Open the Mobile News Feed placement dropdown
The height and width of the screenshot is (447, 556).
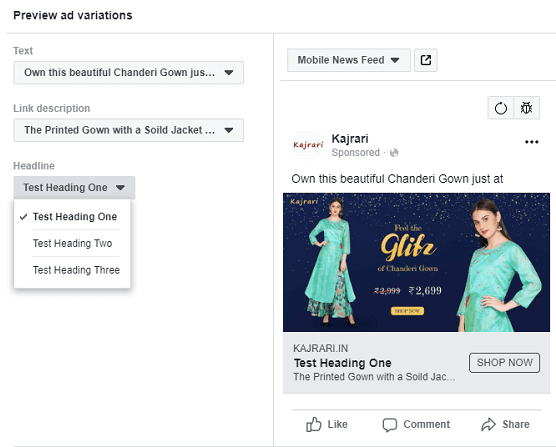coord(349,60)
